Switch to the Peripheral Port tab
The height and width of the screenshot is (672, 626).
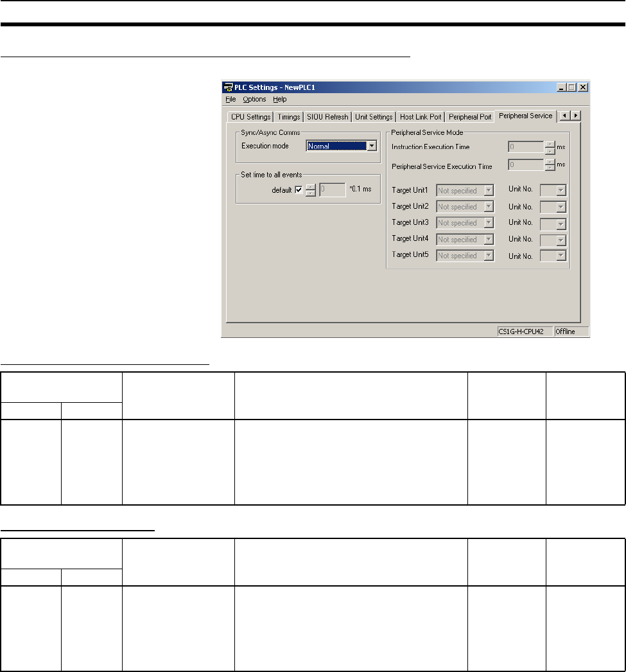(470, 116)
